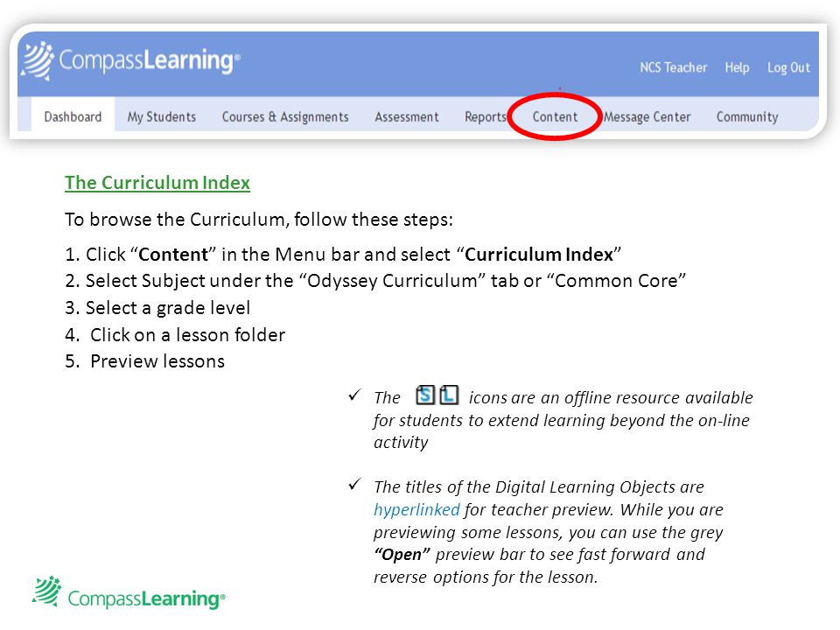View the Community tab

pos(747,116)
